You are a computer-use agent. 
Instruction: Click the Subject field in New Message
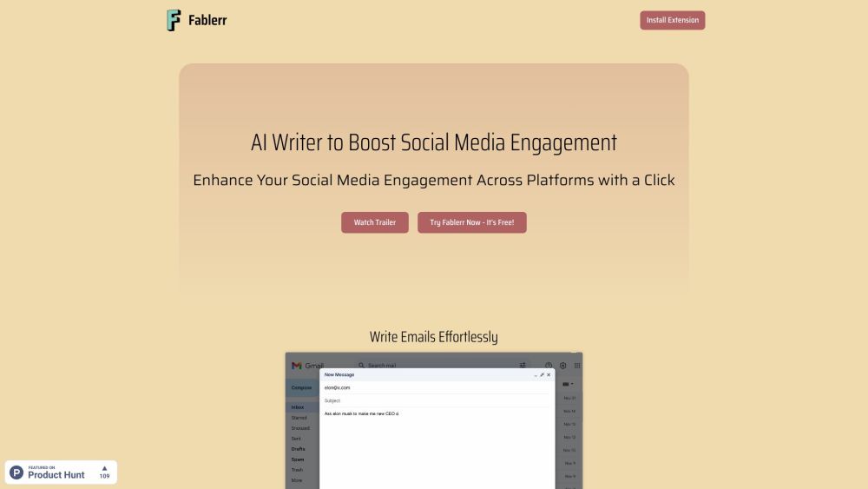[x=434, y=400]
